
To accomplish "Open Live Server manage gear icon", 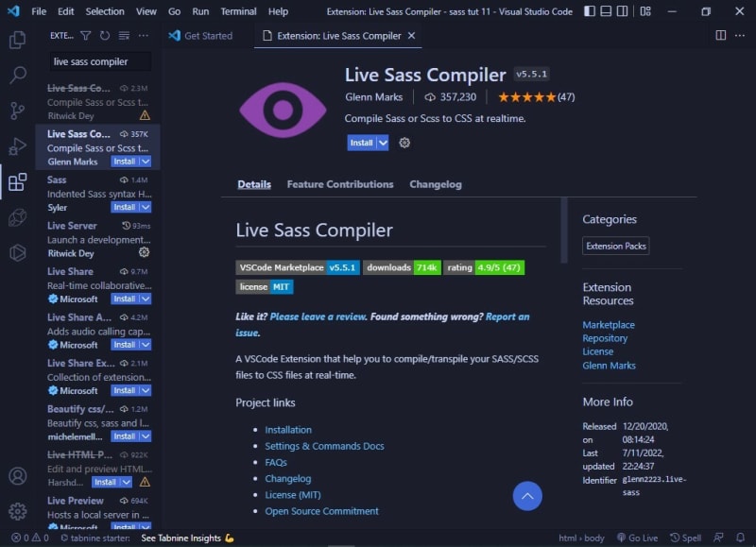I will click(145, 252).
